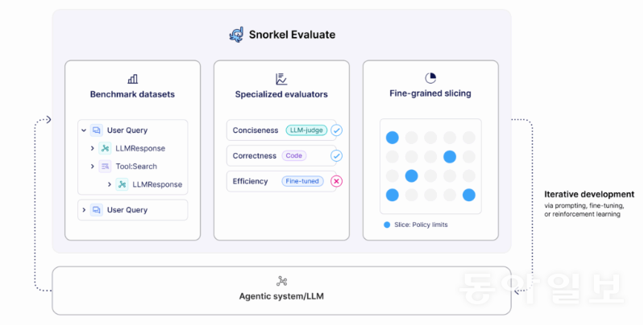Click the Snorkel octopus logo icon
Image resolution: width=644 pixels, height=326 pixels.
click(236, 35)
